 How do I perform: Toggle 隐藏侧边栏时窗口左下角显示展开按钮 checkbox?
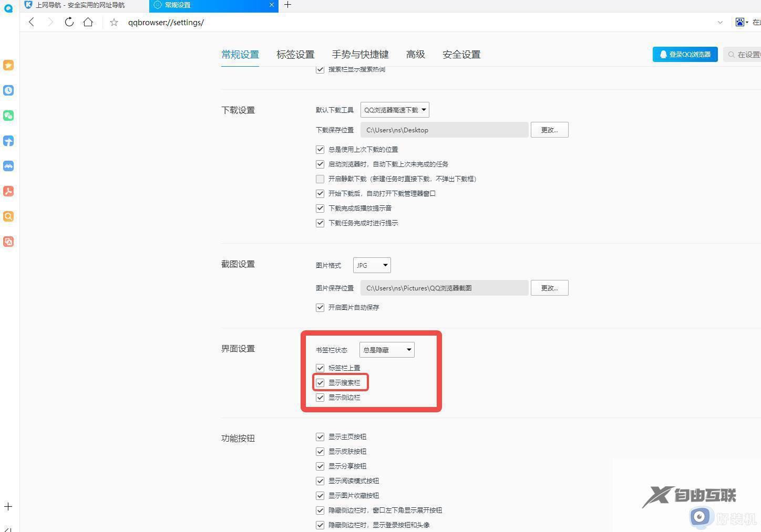pyautogui.click(x=320, y=510)
